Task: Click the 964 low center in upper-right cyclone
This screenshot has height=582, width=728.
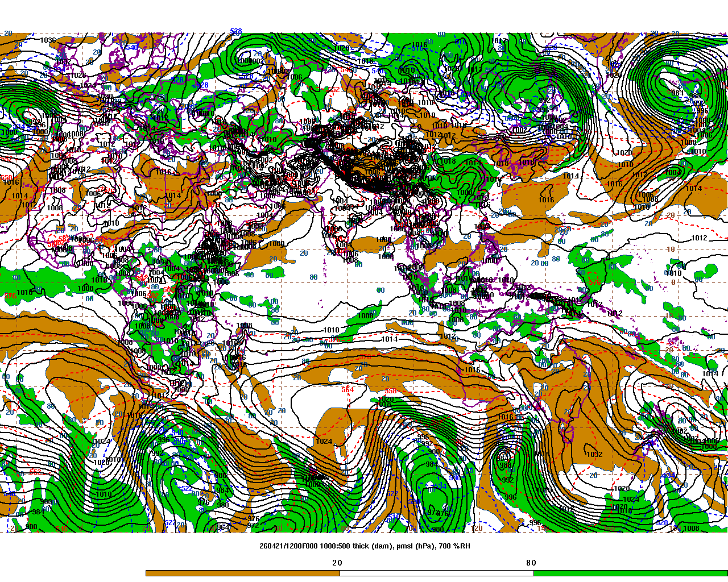Action: pos(677,93)
